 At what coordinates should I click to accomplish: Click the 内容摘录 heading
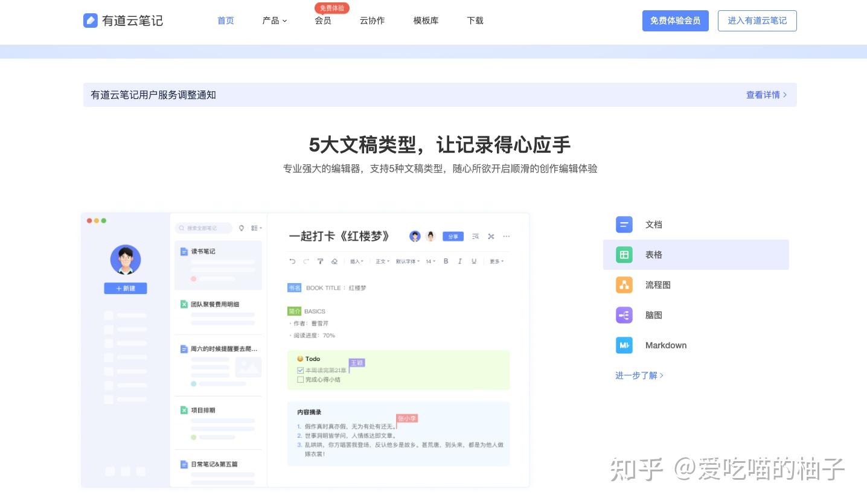pyautogui.click(x=309, y=413)
